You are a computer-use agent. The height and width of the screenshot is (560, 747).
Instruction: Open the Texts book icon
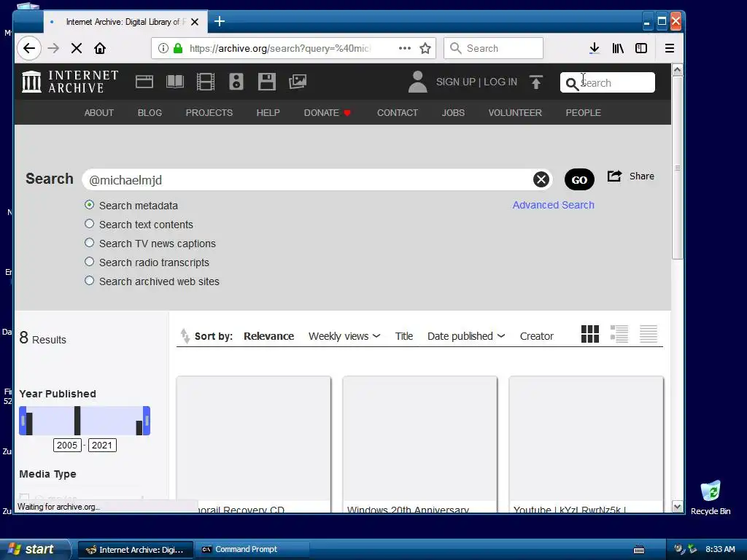click(x=175, y=82)
